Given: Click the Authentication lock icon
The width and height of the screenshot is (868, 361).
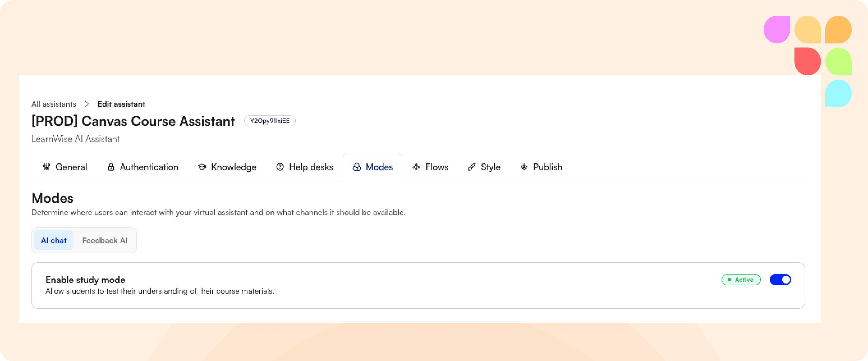Looking at the screenshot, I should point(111,167).
